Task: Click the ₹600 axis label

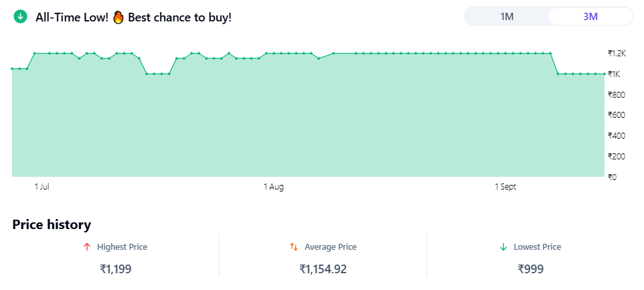Action: (616, 115)
